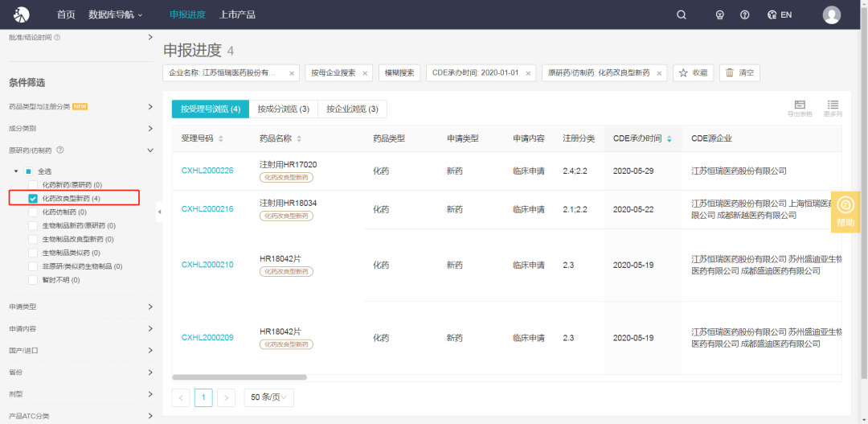The width and height of the screenshot is (868, 424).
Task: Click the 模糊搜索 fuzzy search button
Action: click(x=399, y=73)
